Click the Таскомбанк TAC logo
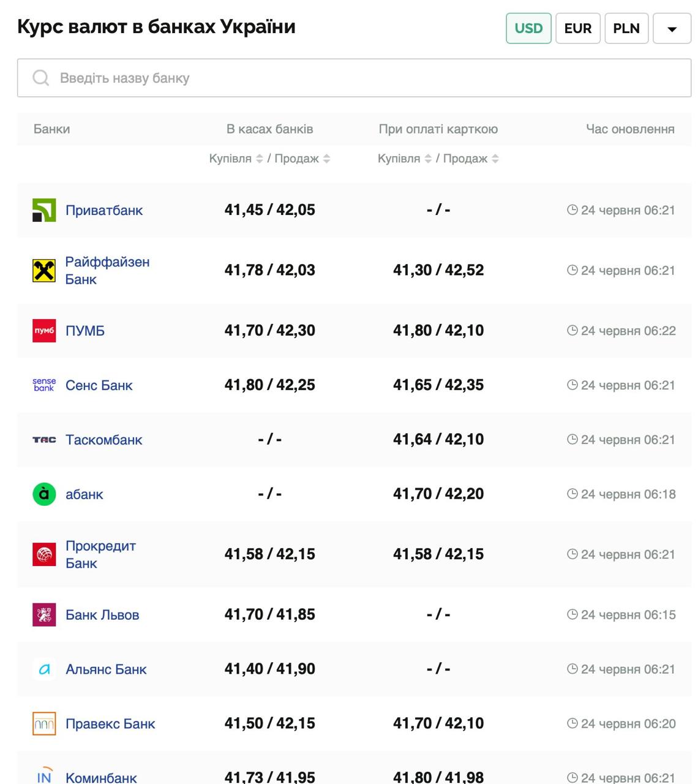 (44, 440)
